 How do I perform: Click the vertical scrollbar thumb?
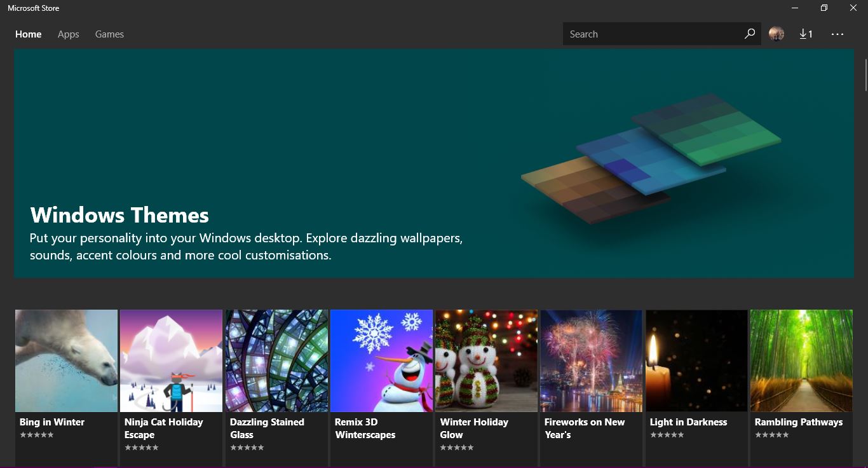[865, 74]
